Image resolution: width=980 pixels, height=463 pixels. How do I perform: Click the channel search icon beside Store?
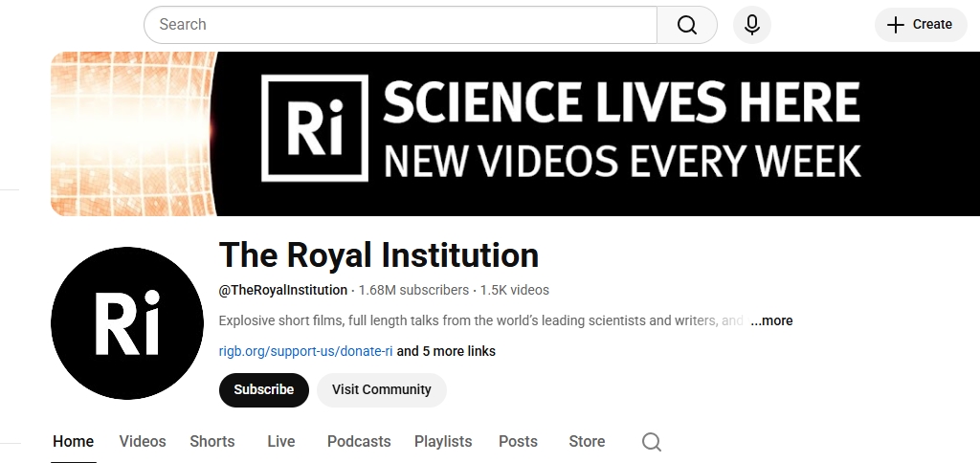coord(651,442)
